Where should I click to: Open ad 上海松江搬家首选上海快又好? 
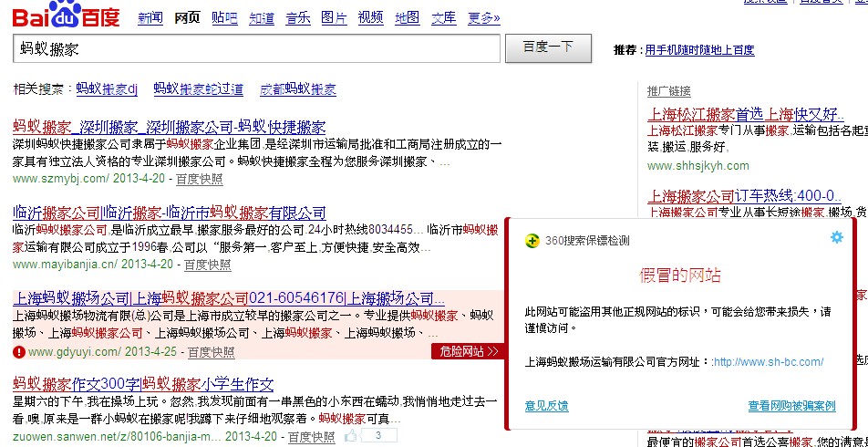point(746,115)
